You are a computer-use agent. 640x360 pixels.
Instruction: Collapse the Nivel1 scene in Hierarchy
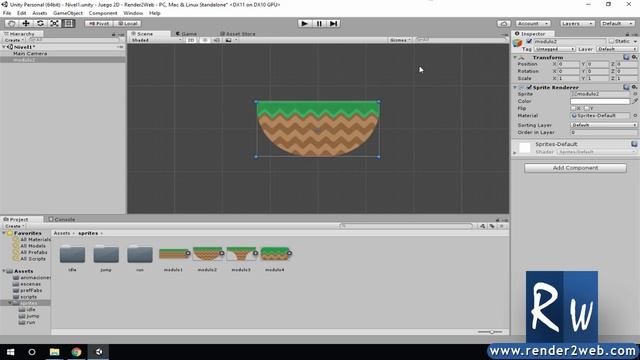click(x=4, y=47)
